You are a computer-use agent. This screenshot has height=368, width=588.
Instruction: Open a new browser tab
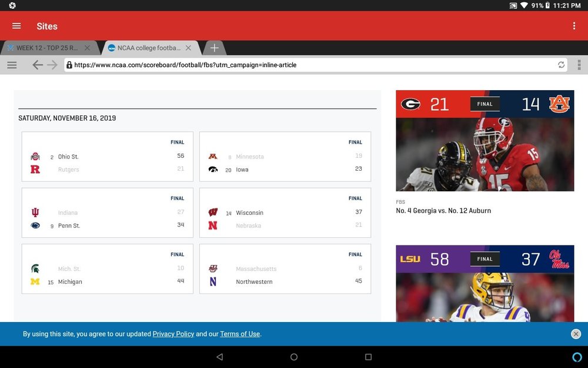(214, 48)
